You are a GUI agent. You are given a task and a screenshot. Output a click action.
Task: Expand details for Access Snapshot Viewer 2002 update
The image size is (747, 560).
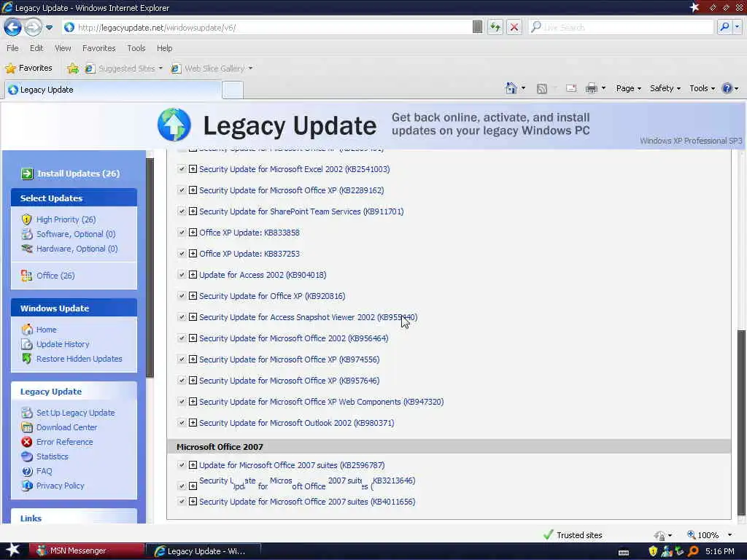click(x=193, y=317)
